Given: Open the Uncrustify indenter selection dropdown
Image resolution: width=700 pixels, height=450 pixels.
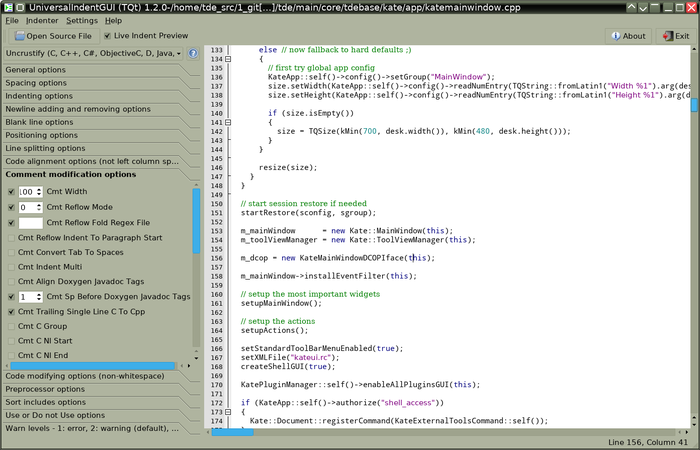Looking at the screenshot, I should pos(96,53).
